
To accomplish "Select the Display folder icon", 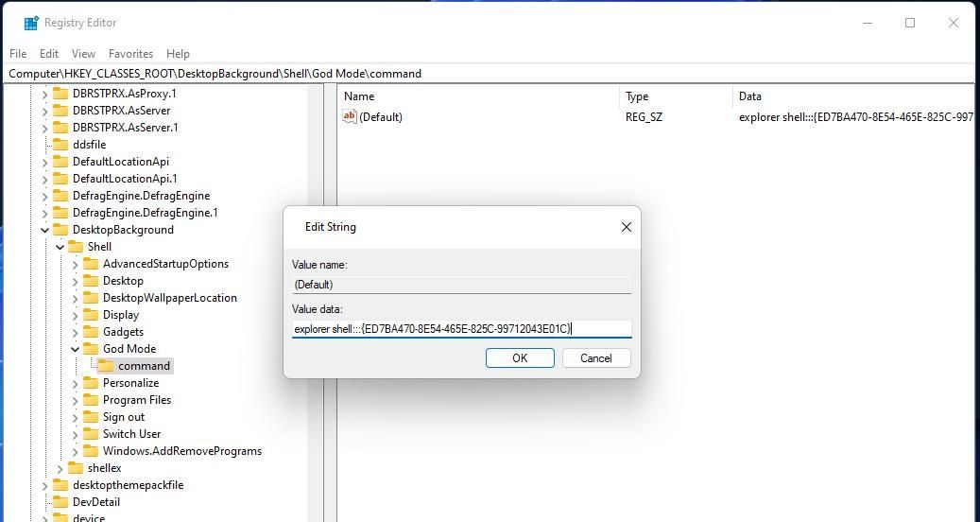I will tap(92, 315).
